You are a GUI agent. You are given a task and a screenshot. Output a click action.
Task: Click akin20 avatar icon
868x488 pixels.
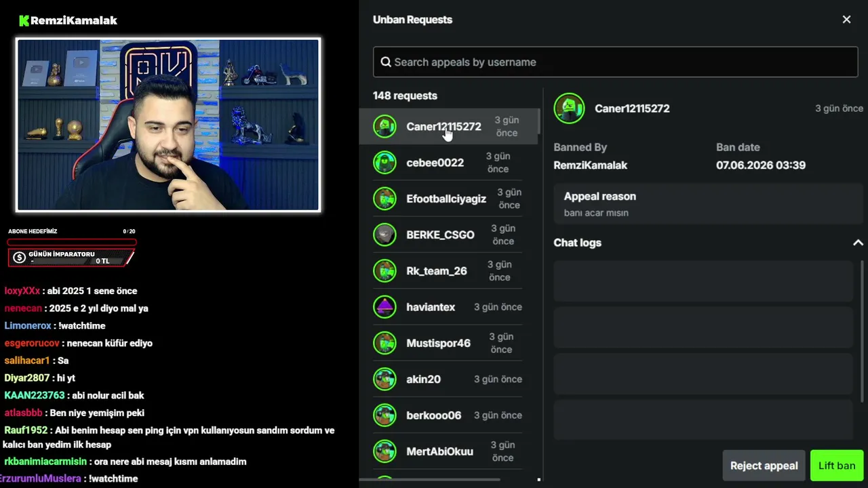(384, 380)
